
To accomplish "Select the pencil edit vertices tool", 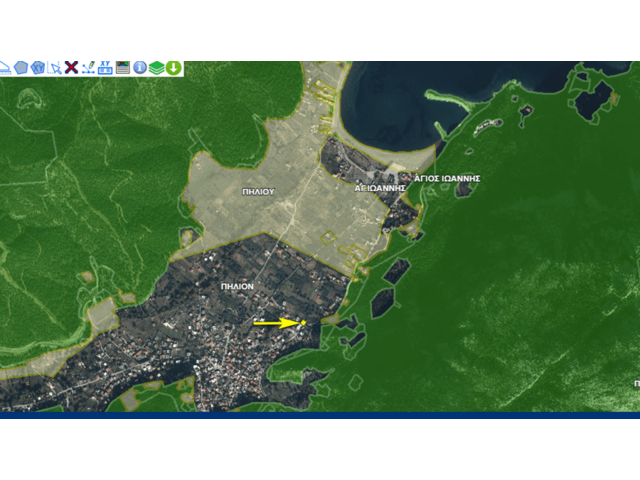I will [88, 68].
